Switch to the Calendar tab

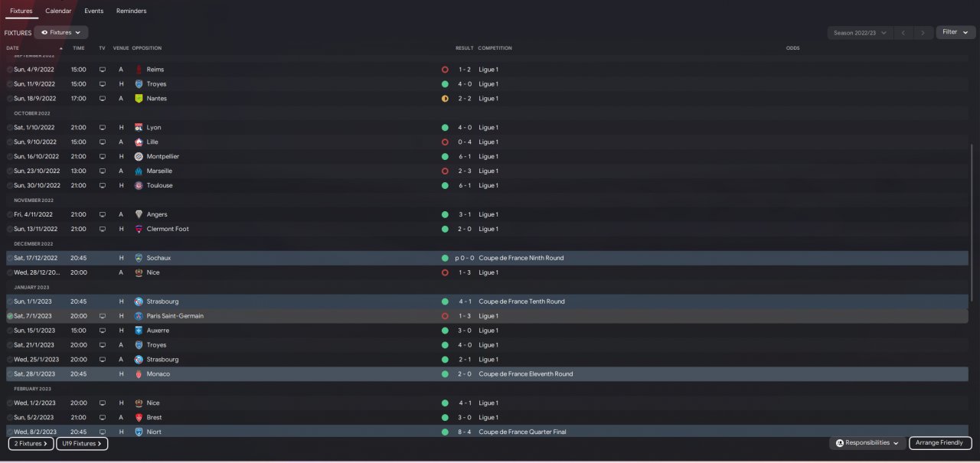point(58,11)
